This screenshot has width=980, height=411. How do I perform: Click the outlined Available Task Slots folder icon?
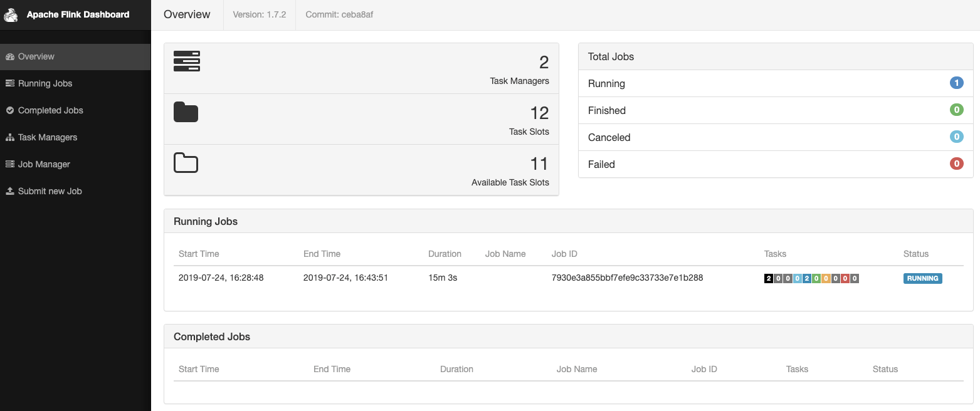pos(186,163)
